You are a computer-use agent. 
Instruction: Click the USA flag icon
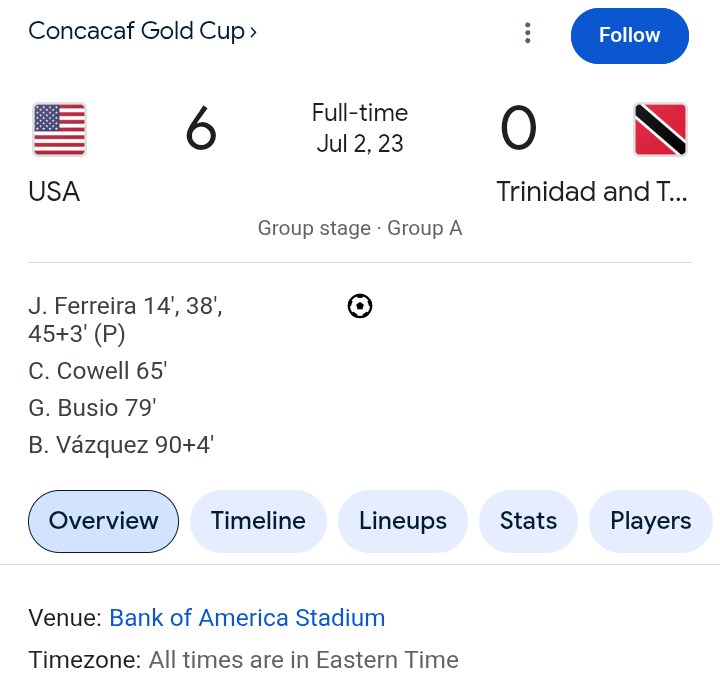[59, 129]
